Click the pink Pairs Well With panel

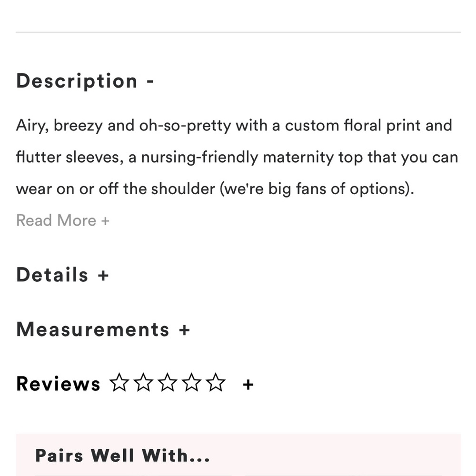tap(238, 455)
